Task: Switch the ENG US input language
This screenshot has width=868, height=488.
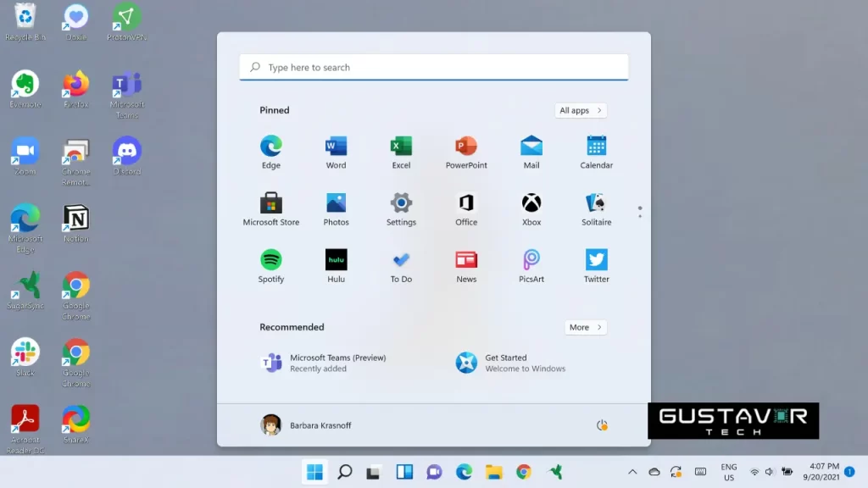Action: 728,472
